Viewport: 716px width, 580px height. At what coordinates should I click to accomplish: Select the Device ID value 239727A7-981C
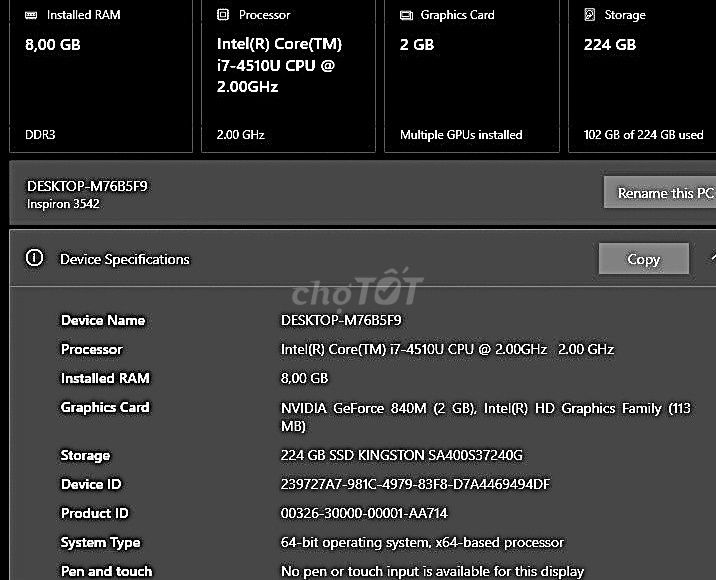click(x=416, y=484)
